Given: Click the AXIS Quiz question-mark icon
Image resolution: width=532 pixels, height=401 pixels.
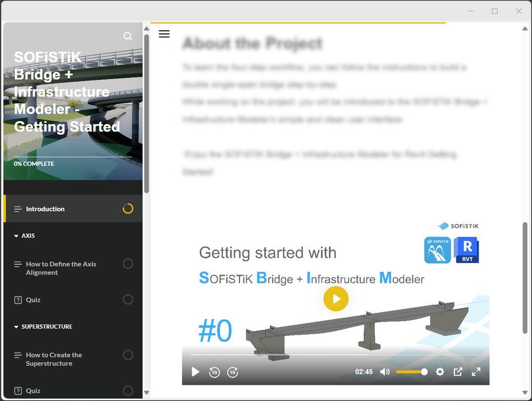Looking at the screenshot, I should click(18, 300).
